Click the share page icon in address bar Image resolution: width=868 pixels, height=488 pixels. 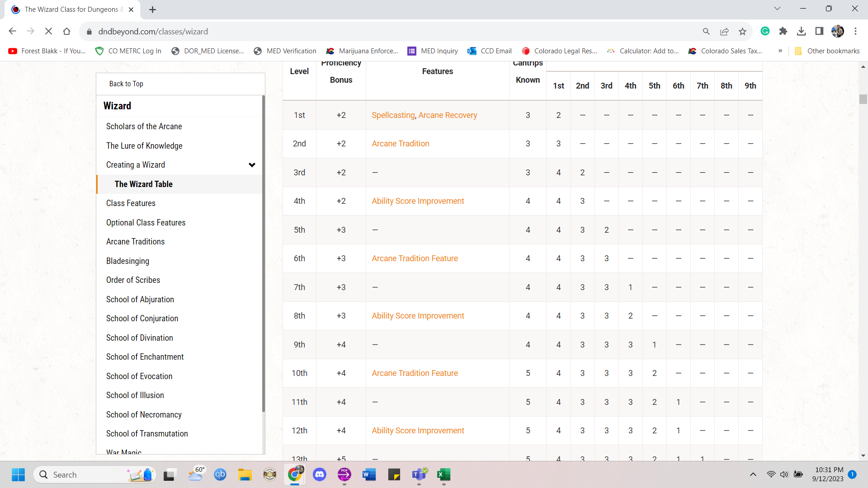point(724,31)
